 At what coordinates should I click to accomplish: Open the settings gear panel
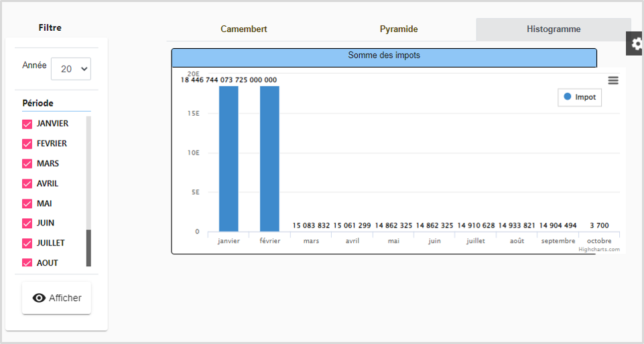pos(635,44)
